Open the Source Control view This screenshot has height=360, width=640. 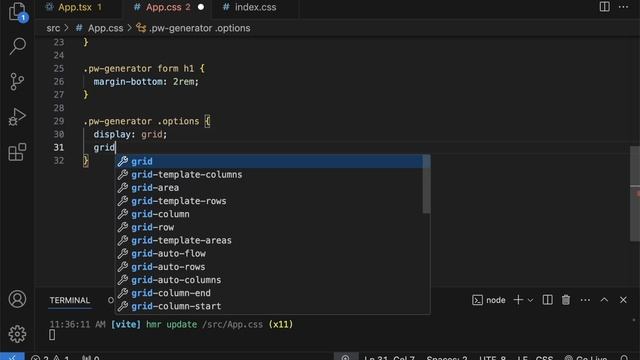click(x=17, y=82)
